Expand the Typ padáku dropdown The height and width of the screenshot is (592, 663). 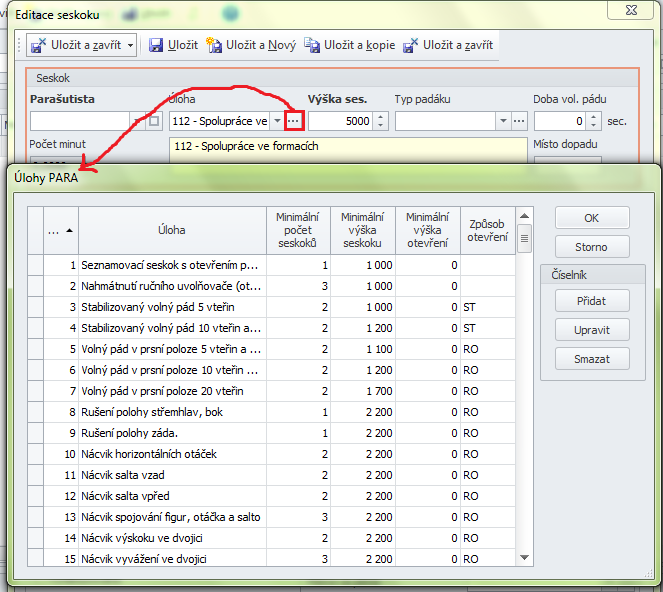point(503,121)
